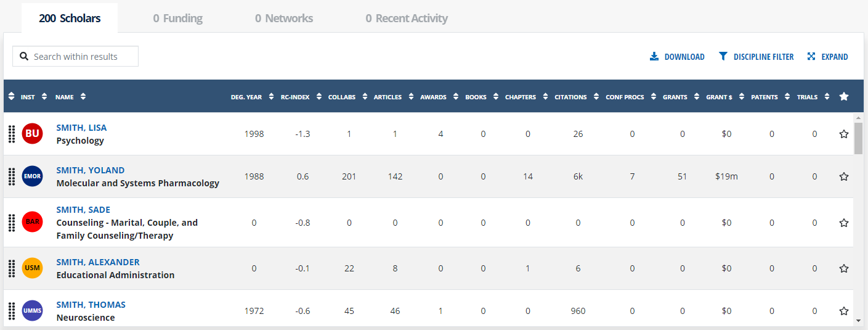Open the EMOR institution badge for Yoland Smith

tap(32, 176)
